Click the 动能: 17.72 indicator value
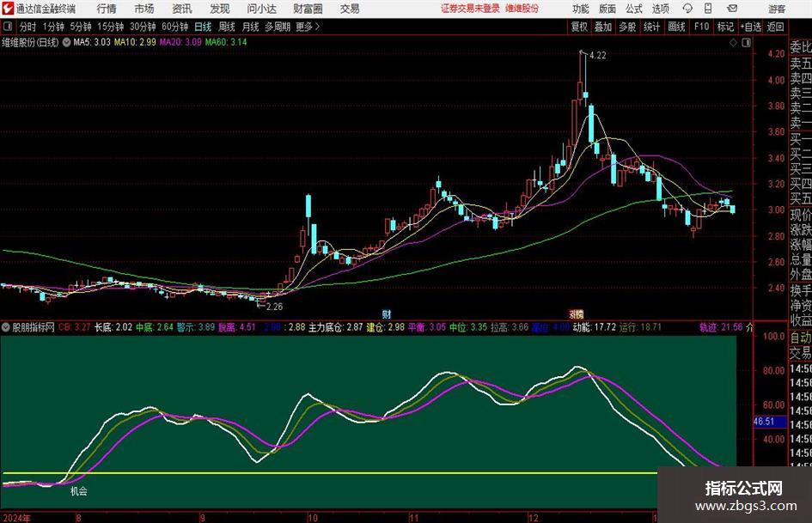The image size is (812, 523). click(595, 327)
